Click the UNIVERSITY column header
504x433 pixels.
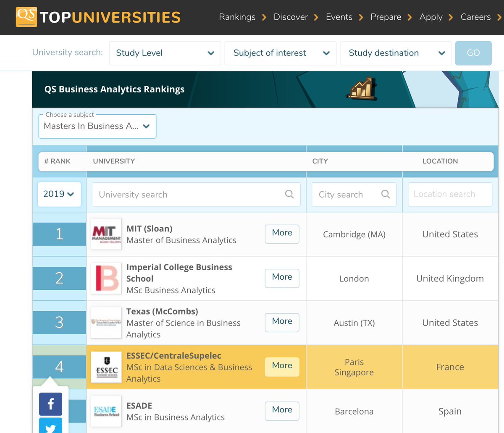114,161
